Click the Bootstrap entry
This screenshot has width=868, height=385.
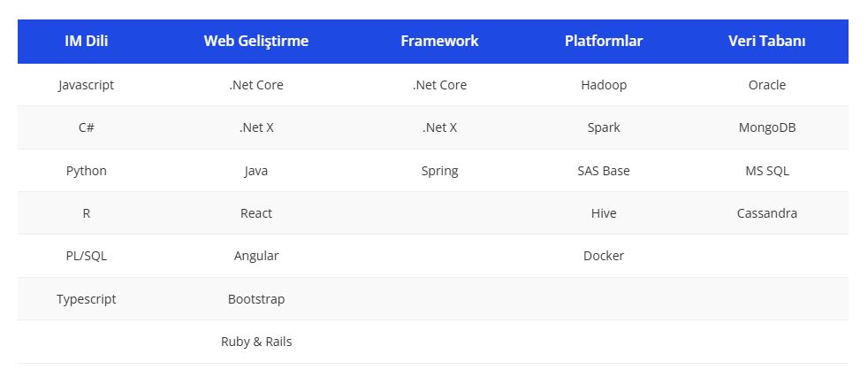tap(256, 299)
